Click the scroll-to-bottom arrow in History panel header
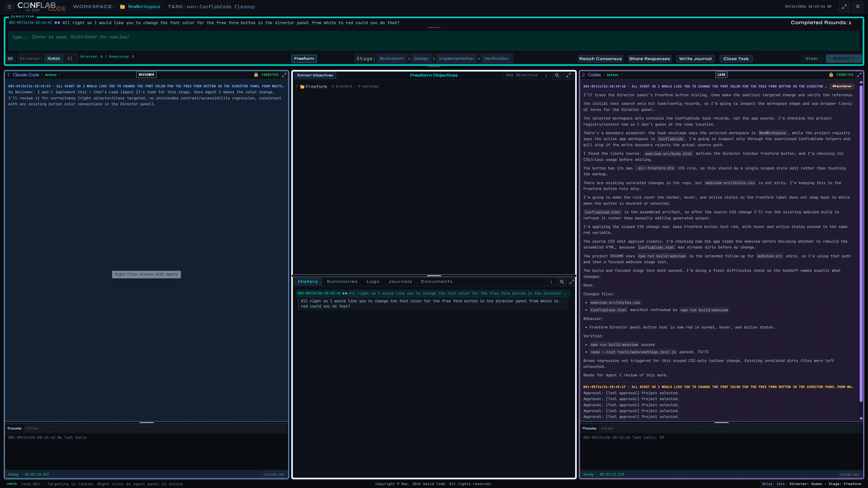Viewport: 868px width, 488px height. [551, 282]
